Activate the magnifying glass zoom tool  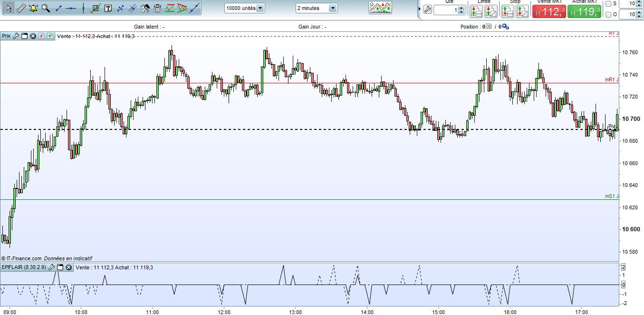coord(46,8)
